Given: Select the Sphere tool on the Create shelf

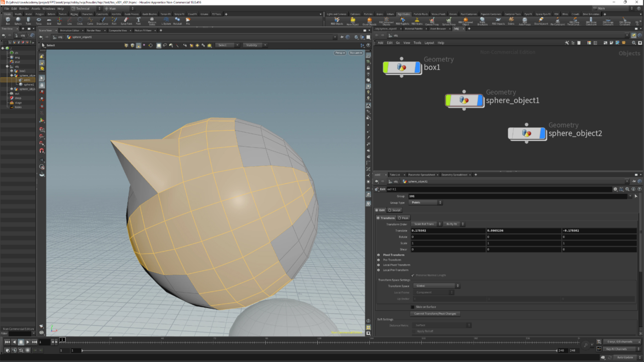Looking at the screenshot, I should pyautogui.click(x=18, y=21).
